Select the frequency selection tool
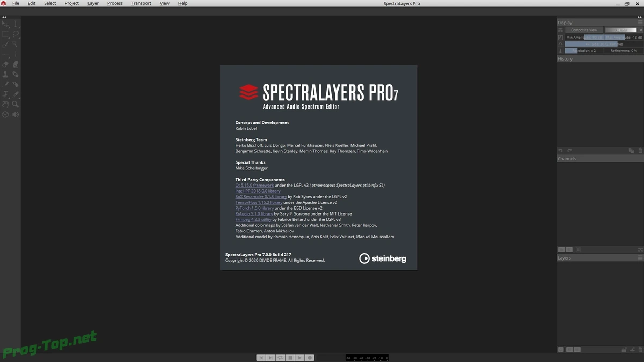 pyautogui.click(x=5, y=54)
